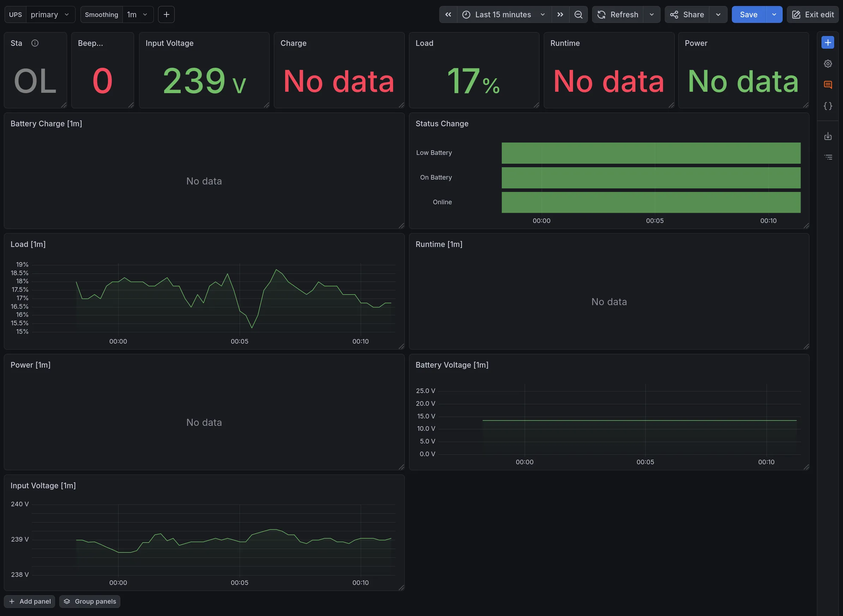Click info icon on Sta panel

35,43
